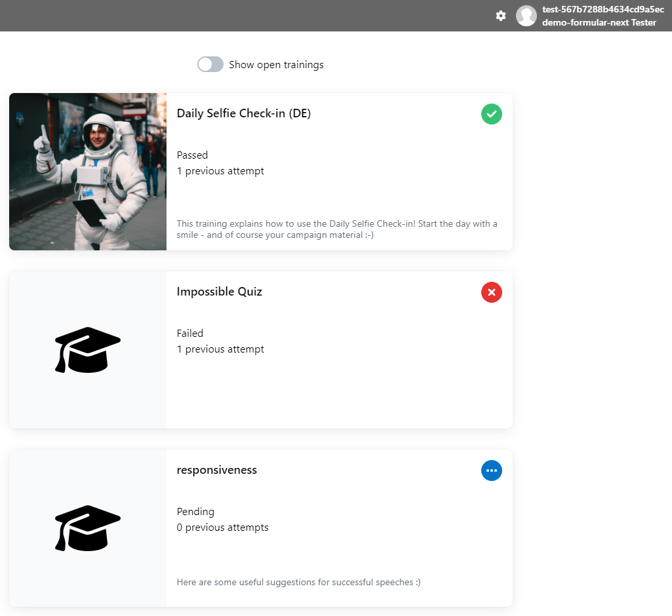Click the Passed status text

[x=193, y=155]
